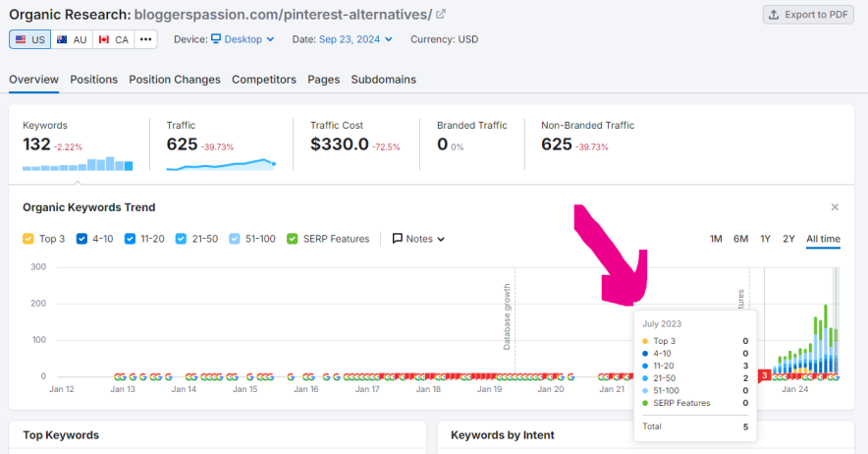Click the Traffic sparkline chart
Viewport: 868px width, 454px height.
221,163
